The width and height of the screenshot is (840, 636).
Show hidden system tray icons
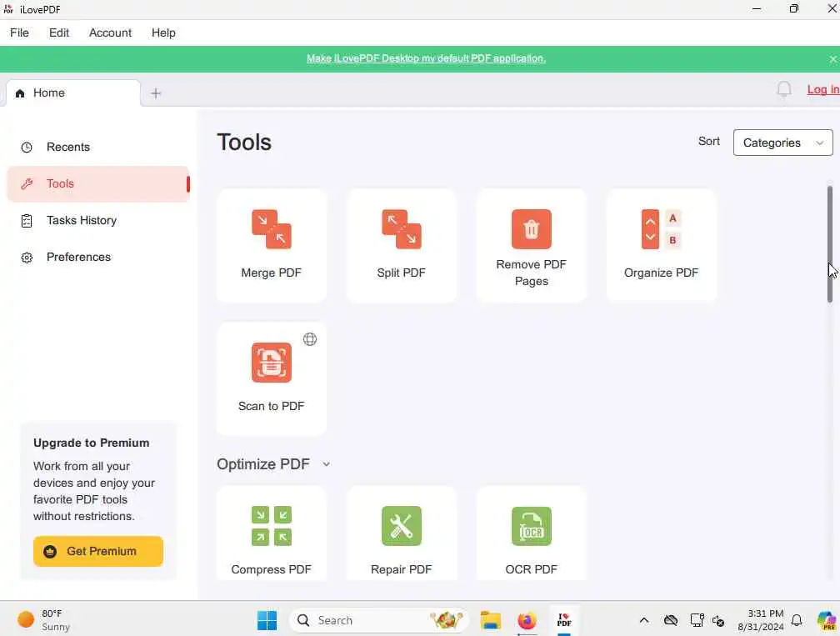pyautogui.click(x=644, y=620)
